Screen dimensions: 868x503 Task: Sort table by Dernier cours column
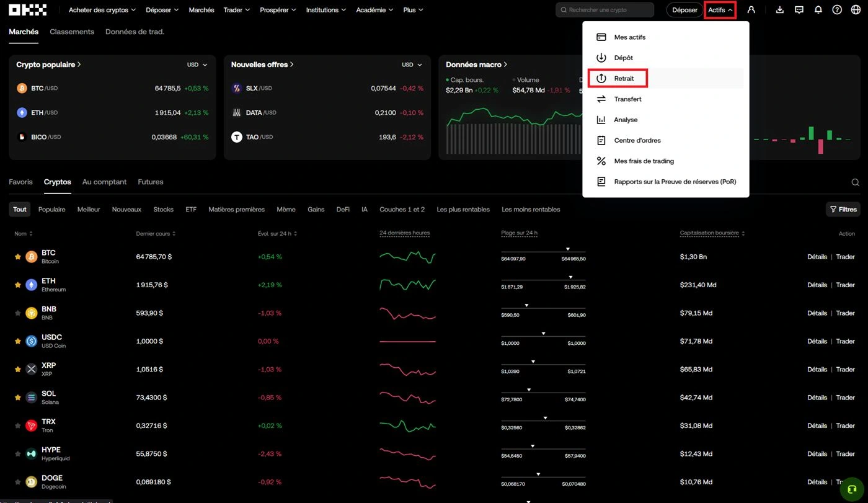tap(156, 234)
